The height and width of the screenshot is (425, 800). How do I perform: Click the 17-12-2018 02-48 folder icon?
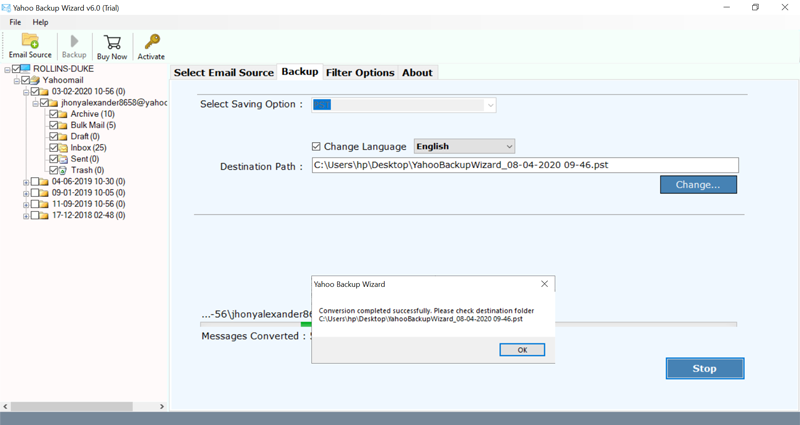44,215
